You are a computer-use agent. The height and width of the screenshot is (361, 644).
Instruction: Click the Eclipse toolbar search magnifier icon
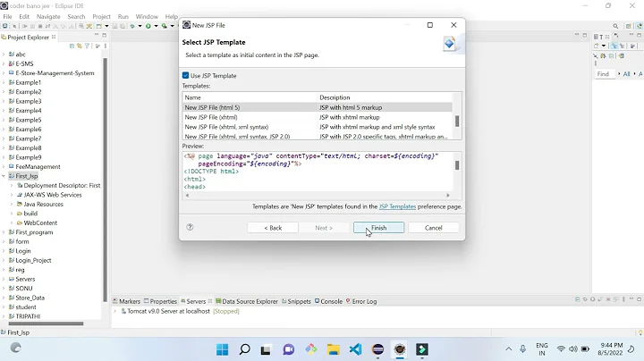(615, 26)
